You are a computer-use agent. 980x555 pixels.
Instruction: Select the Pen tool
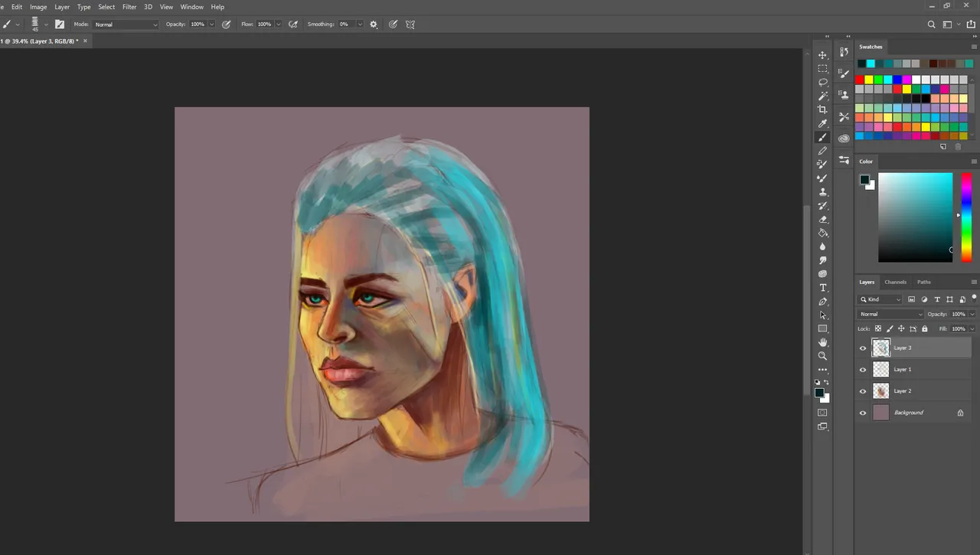pos(823,302)
